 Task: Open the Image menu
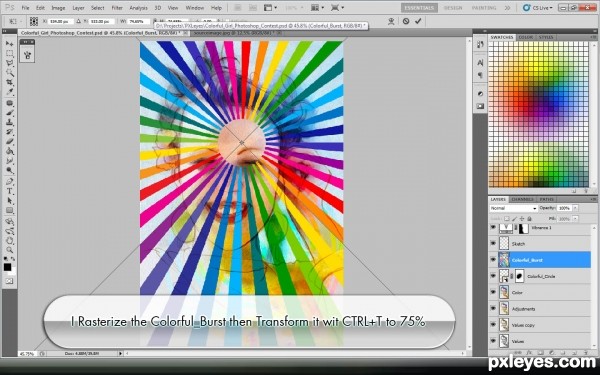(x=58, y=8)
